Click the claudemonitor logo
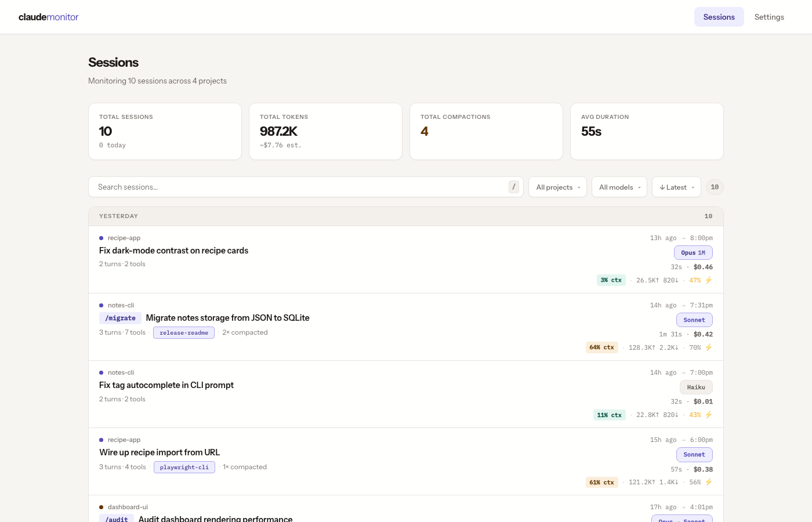812x522 pixels. (x=48, y=17)
